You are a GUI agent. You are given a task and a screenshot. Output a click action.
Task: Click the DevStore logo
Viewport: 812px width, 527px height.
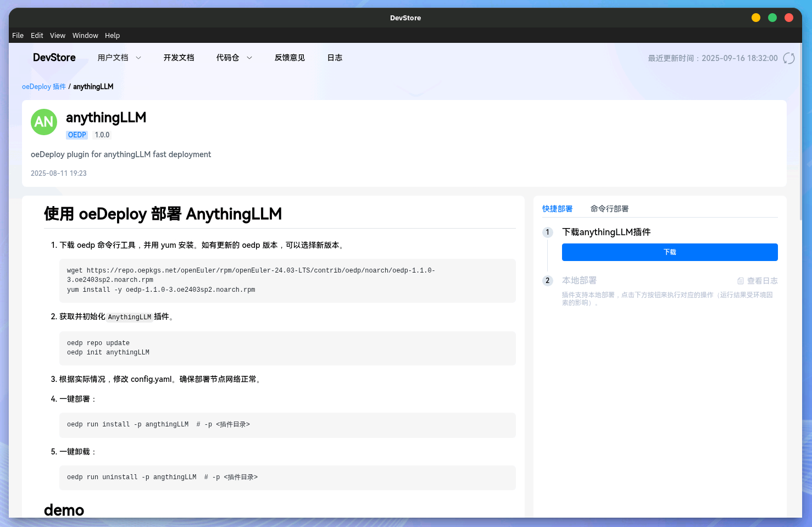[54, 58]
